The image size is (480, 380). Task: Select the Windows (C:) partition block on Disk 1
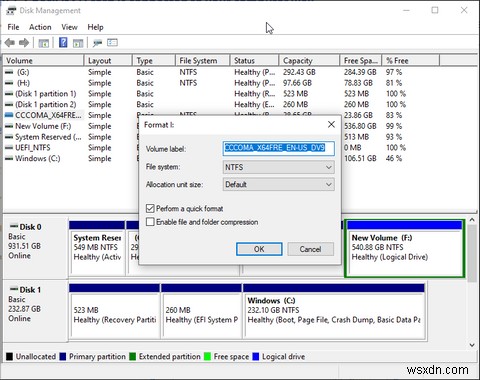[x=334, y=312]
